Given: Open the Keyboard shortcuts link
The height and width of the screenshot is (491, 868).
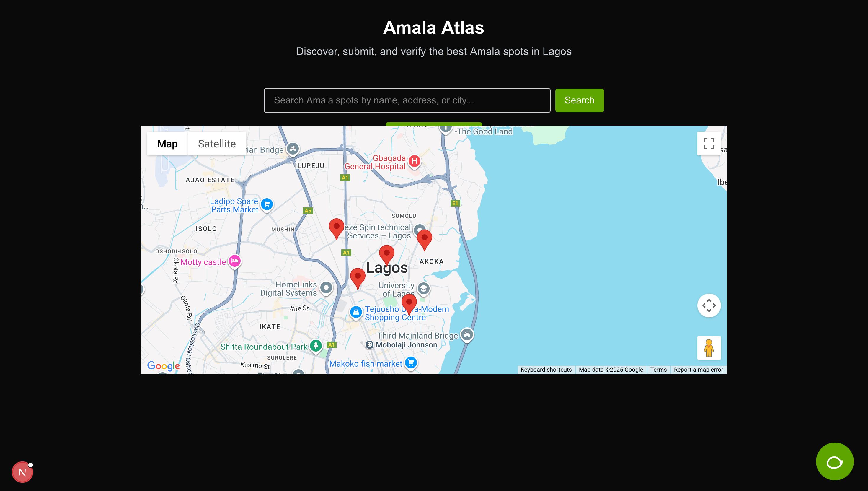Looking at the screenshot, I should [x=546, y=370].
